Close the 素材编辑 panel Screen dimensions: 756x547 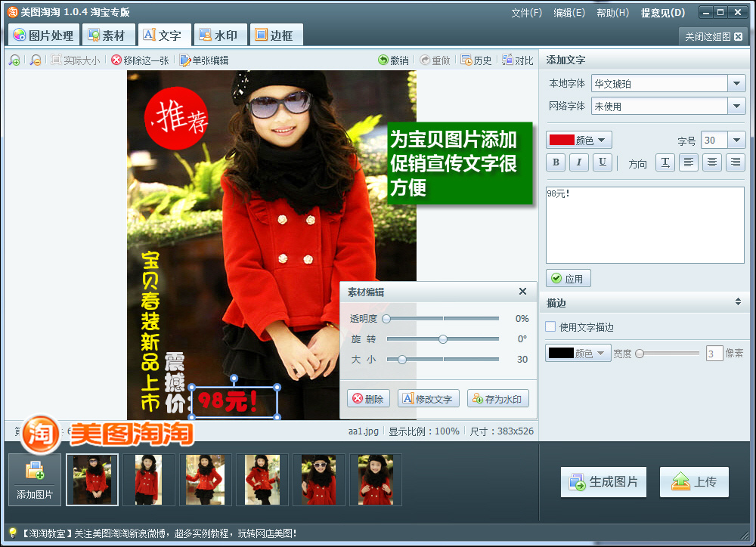(522, 292)
